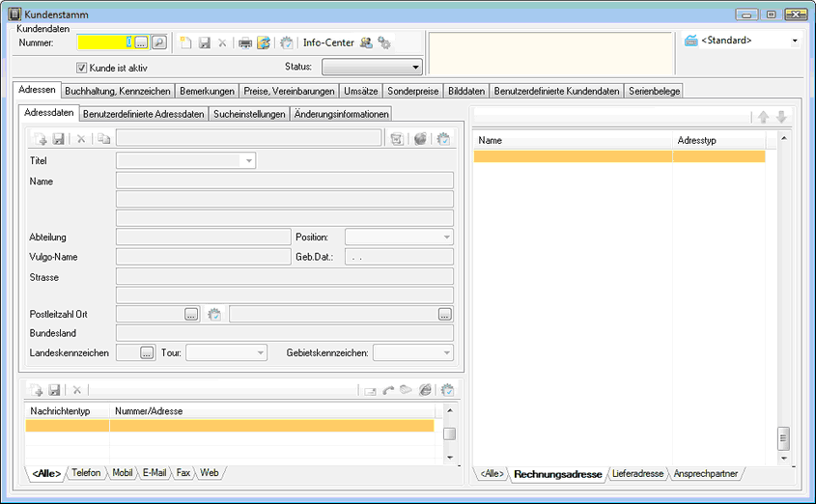The image size is (816, 504).
Task: Click the keyboard icon beside <Standard>
Action: click(x=691, y=40)
